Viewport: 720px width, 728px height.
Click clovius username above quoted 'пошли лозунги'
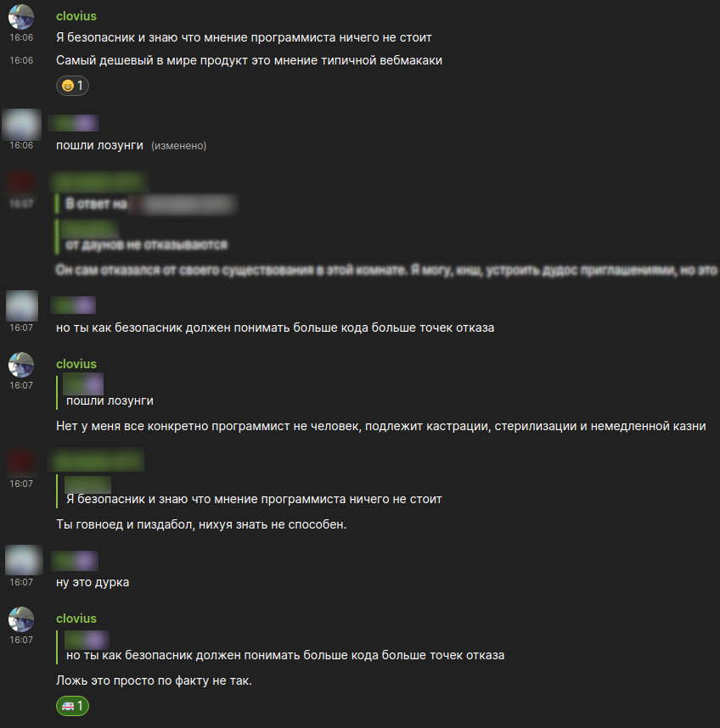[76, 364]
